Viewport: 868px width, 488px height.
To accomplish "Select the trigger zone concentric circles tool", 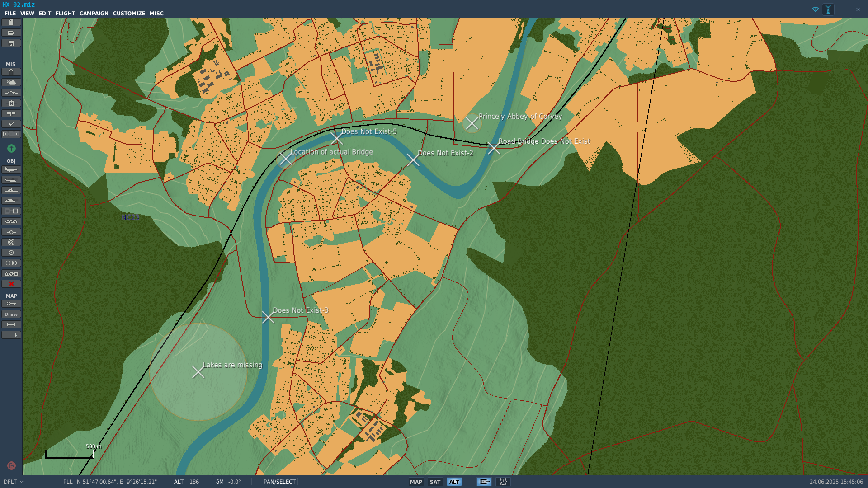I will click(11, 242).
